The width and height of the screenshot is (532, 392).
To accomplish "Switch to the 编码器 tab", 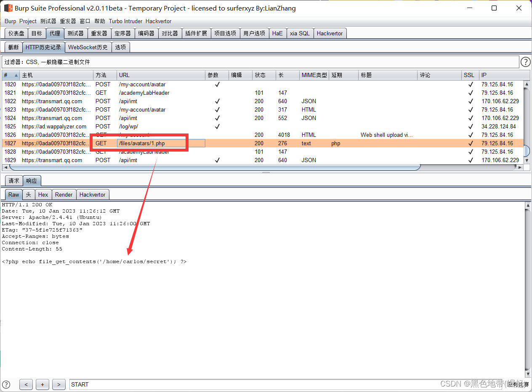I will coord(146,33).
